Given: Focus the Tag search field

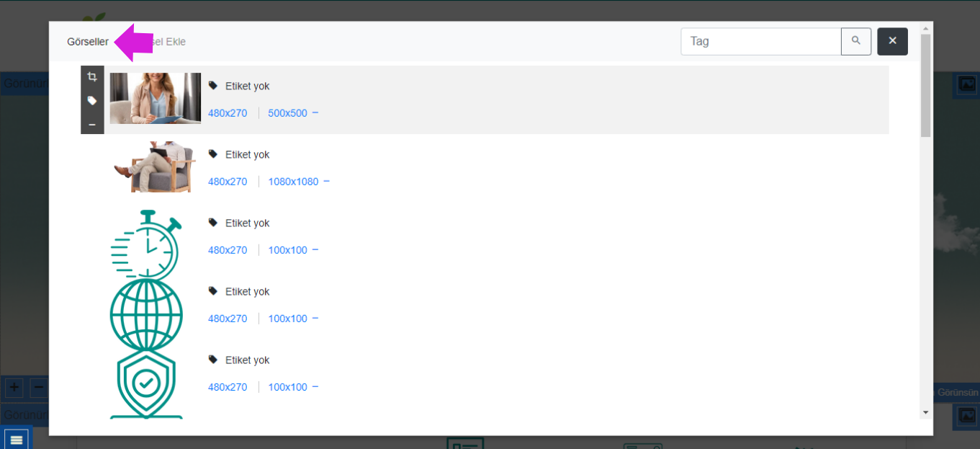Looking at the screenshot, I should 761,41.
